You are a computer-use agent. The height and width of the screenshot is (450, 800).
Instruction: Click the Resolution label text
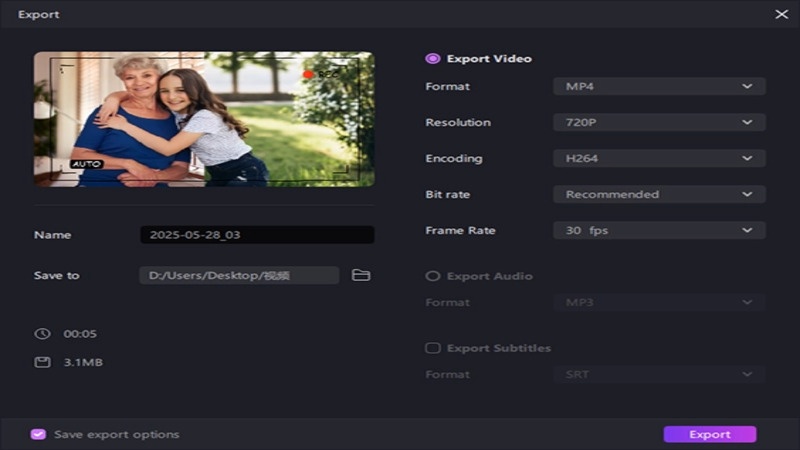[458, 122]
